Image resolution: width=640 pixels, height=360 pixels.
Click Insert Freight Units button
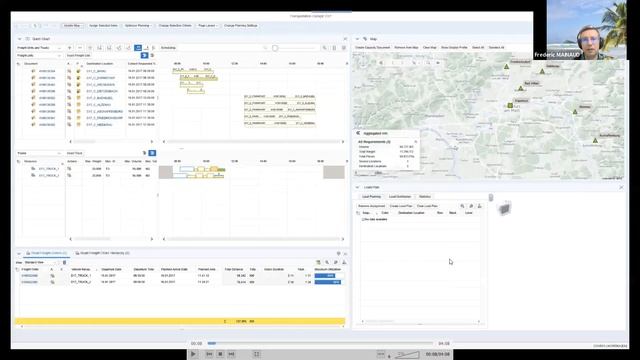coord(78,56)
